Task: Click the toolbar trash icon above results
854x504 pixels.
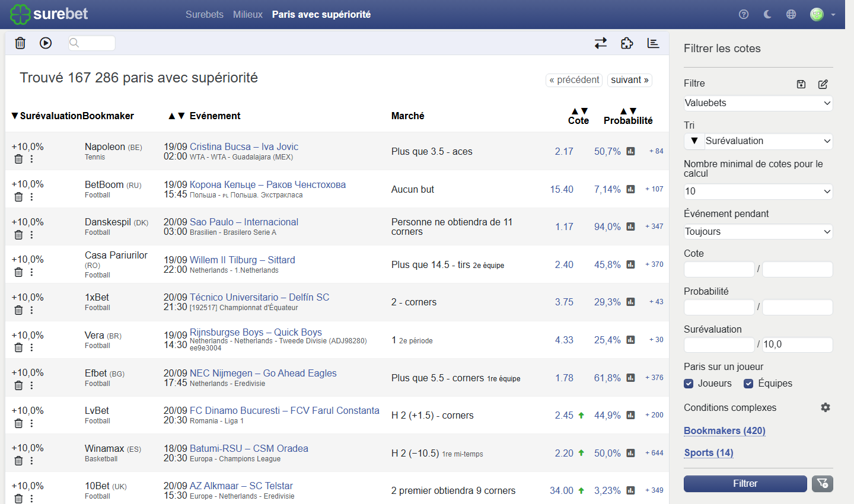Action: pyautogui.click(x=20, y=43)
